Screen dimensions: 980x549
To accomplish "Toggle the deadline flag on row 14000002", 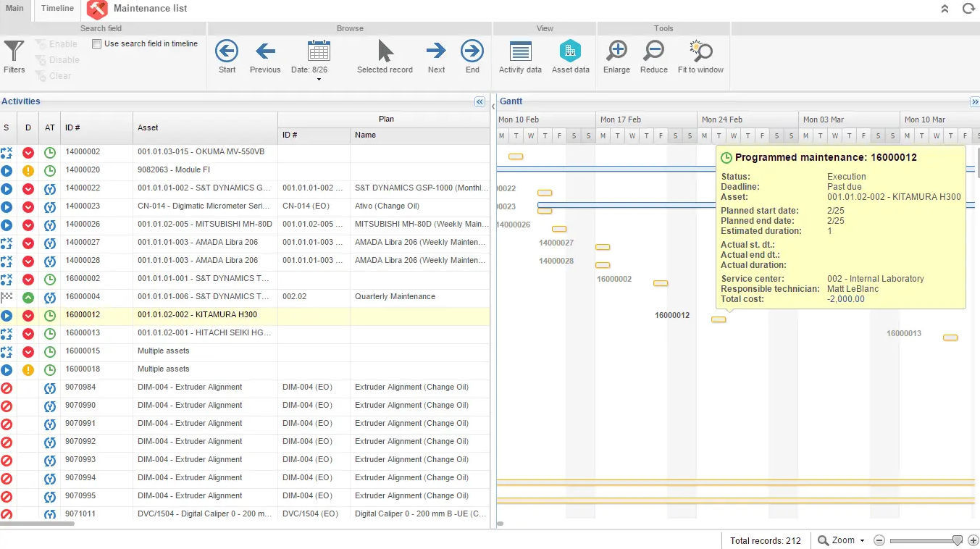I will [x=28, y=152].
